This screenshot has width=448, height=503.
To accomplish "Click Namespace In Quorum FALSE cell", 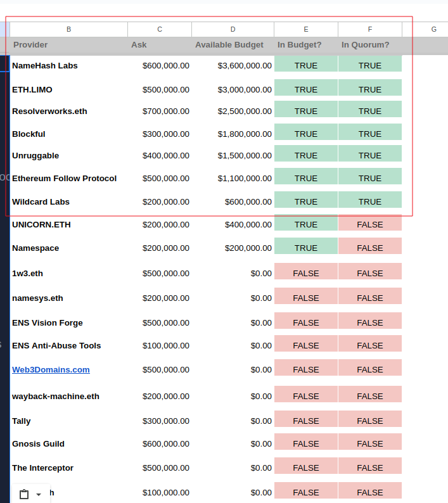I will click(369, 246).
